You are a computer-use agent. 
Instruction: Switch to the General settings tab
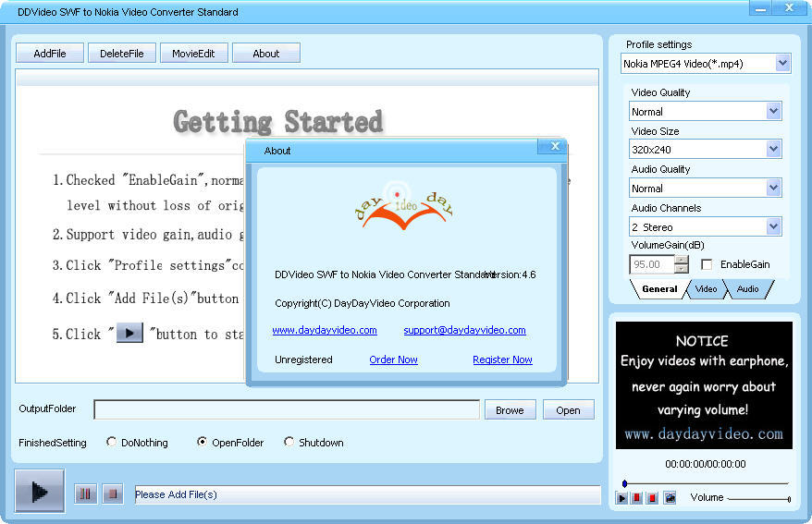659,289
